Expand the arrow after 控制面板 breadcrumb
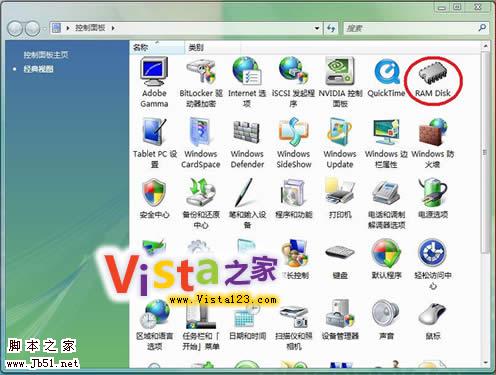 (113, 28)
